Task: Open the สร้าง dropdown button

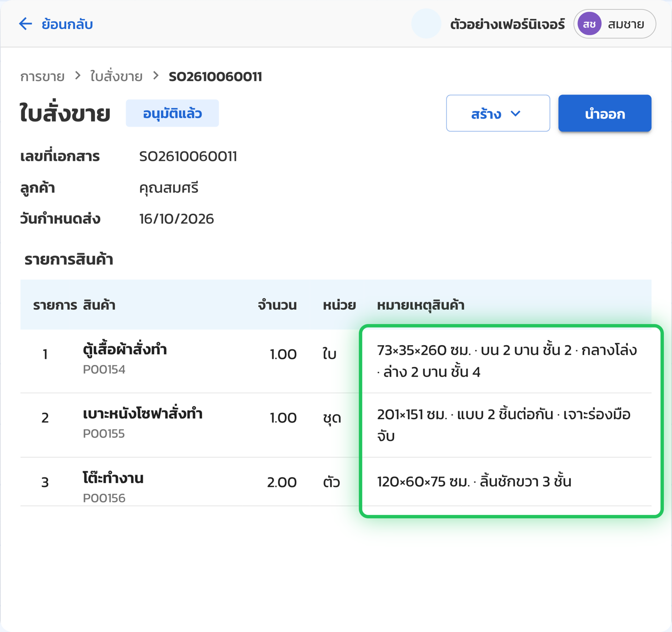Action: coord(498,113)
